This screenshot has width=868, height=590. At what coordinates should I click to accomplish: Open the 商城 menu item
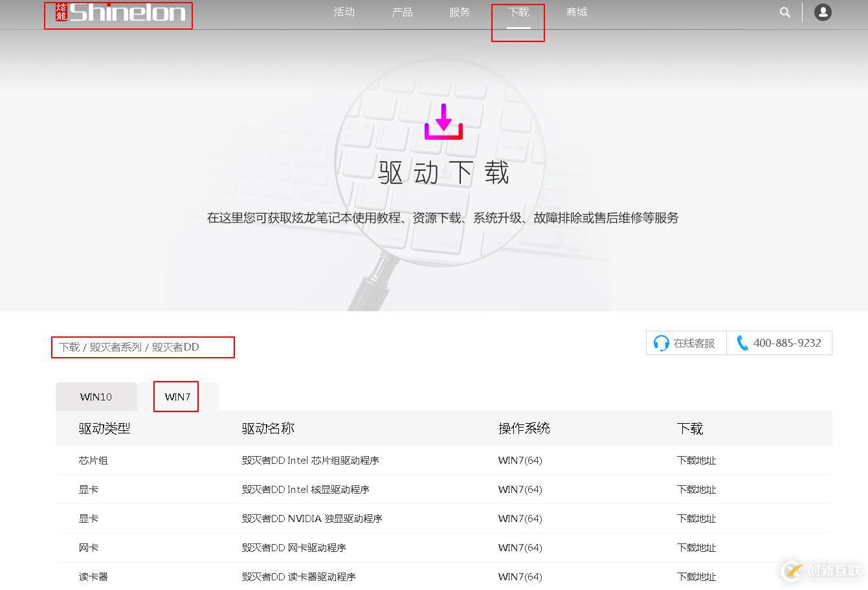(576, 12)
